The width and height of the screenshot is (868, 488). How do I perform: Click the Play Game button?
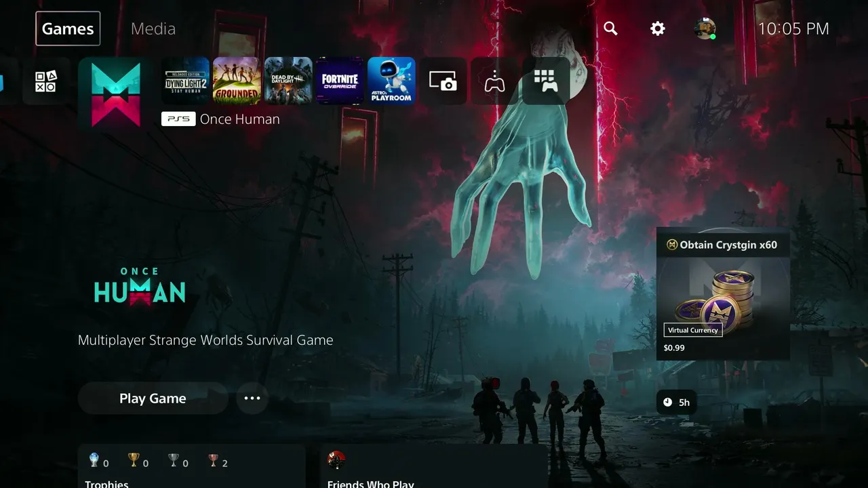tap(153, 399)
